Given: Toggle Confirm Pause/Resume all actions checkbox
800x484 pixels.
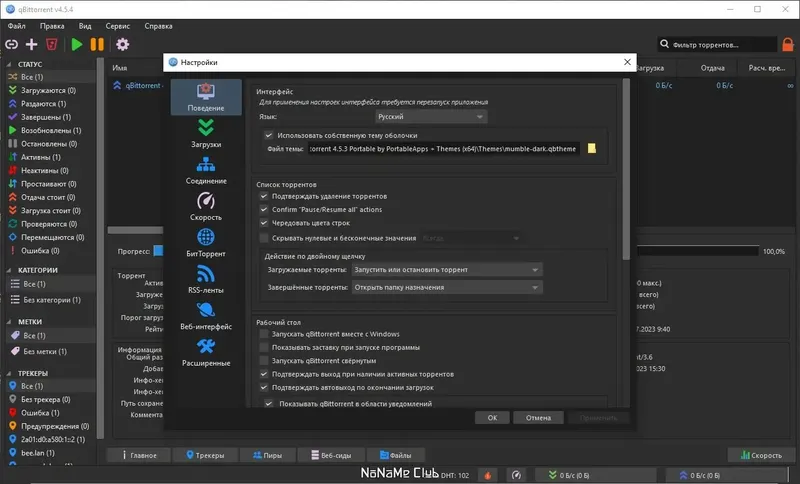Looking at the screenshot, I should point(264,209).
